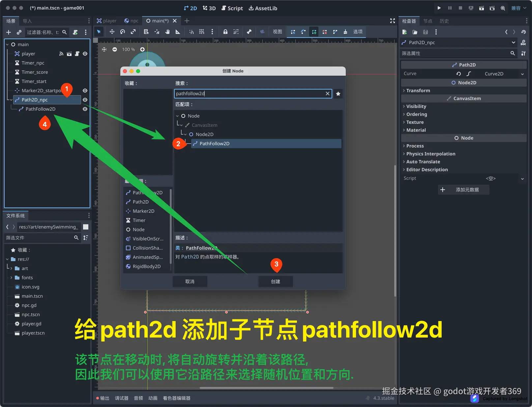Pause the running project
532x407 pixels.
click(x=450, y=8)
